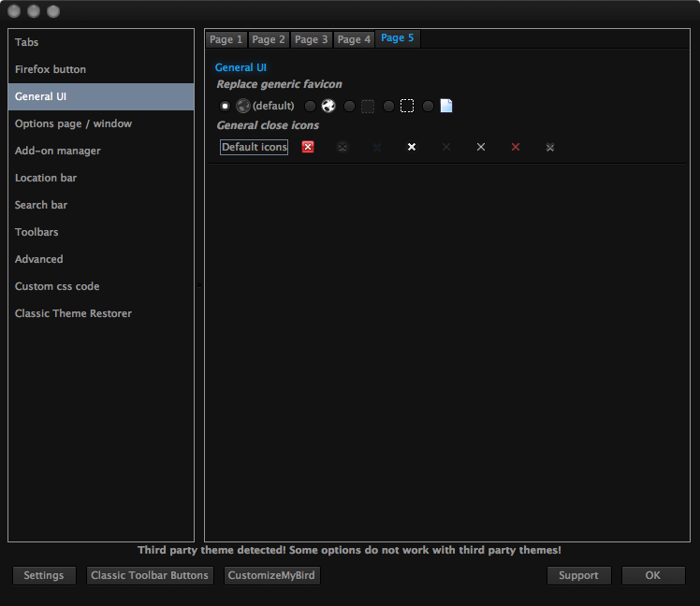This screenshot has width=700, height=606.
Task: Select the Add-on manager category
Action: click(x=101, y=151)
